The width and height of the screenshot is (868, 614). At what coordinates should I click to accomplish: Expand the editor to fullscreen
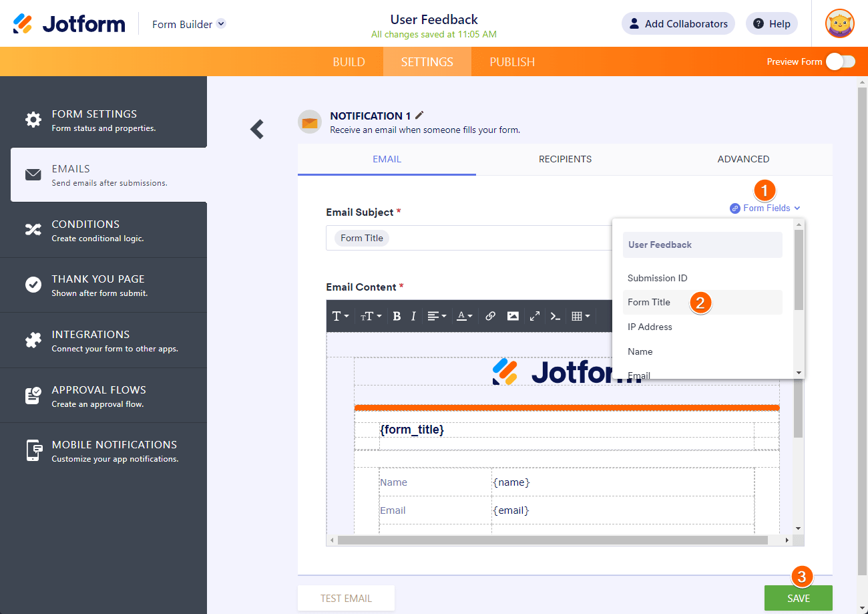(534, 316)
